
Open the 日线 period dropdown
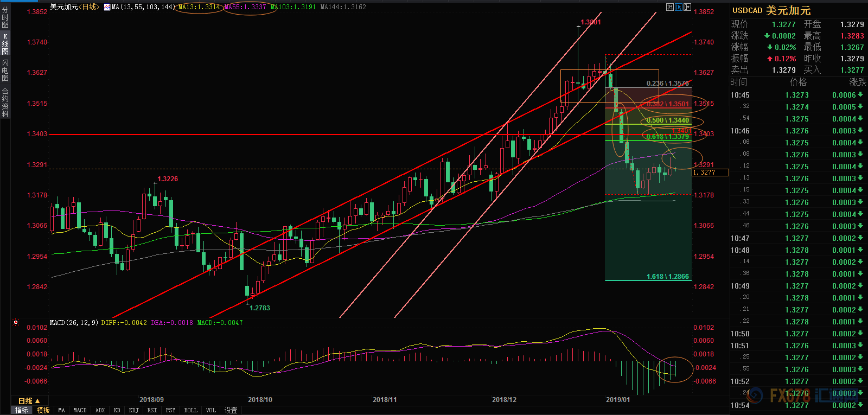point(29,401)
